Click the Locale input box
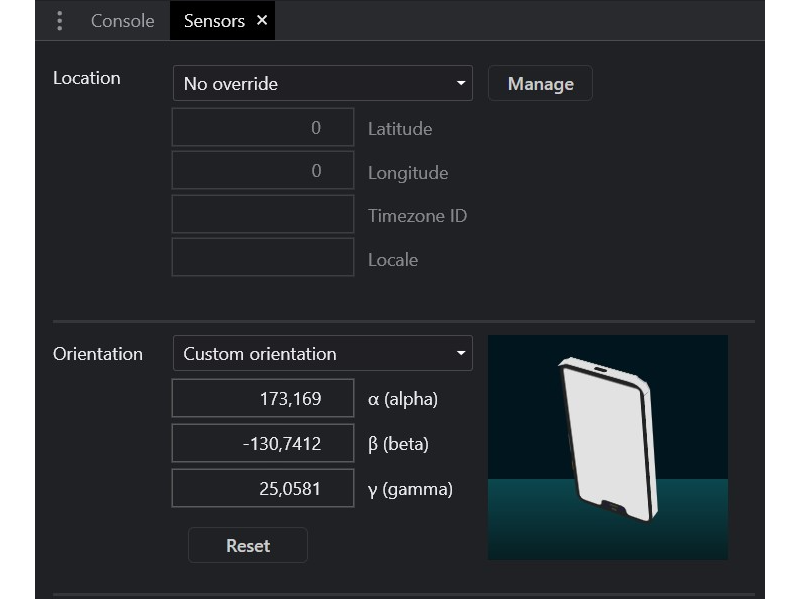The height and width of the screenshot is (601, 800). 262,258
